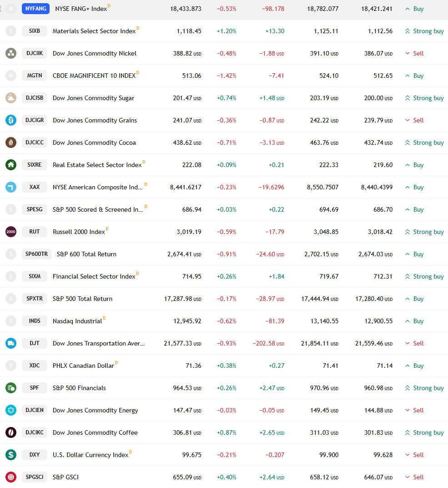Click the percentage −1.42% for MGTN
The height and width of the screenshot is (488, 448).
(227, 76)
